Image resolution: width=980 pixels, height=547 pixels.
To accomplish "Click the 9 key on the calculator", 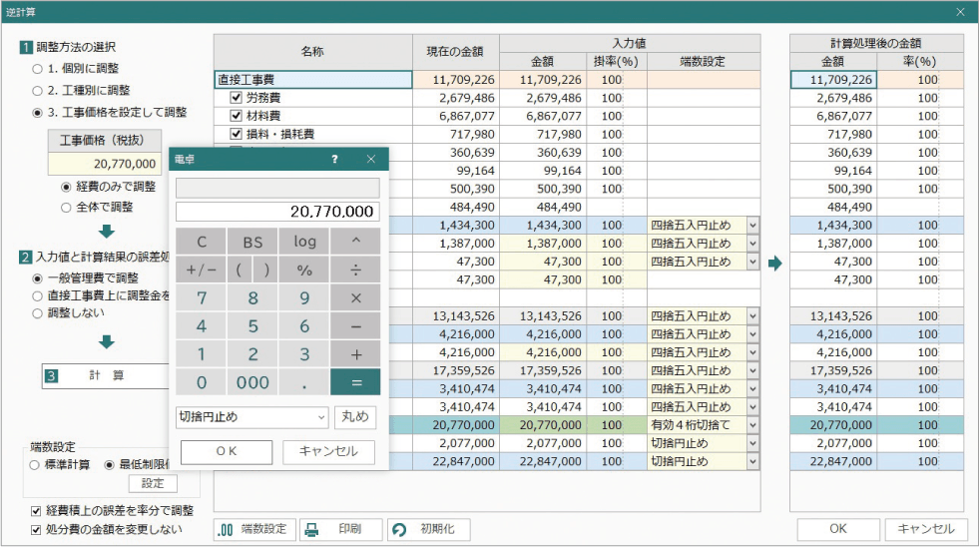I will 304,298.
